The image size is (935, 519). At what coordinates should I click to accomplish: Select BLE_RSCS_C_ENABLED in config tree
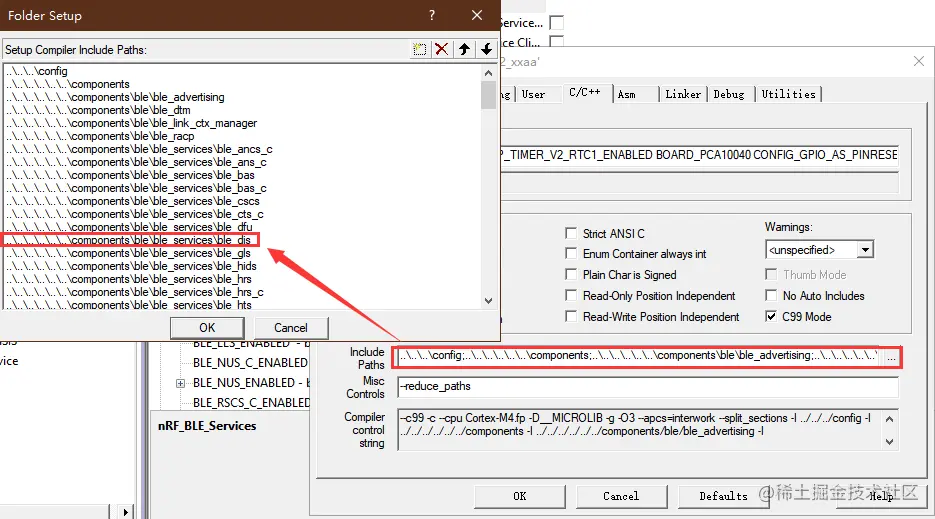[x=251, y=403]
